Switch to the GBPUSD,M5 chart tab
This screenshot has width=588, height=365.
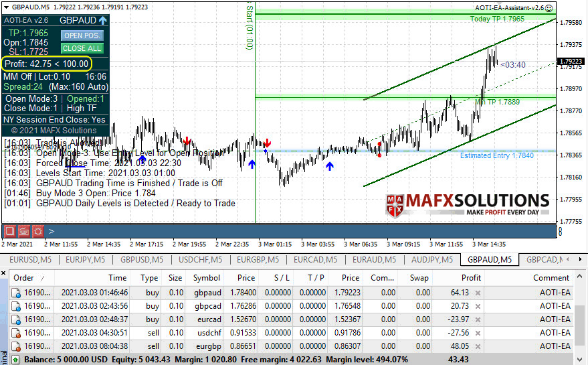[x=141, y=259]
